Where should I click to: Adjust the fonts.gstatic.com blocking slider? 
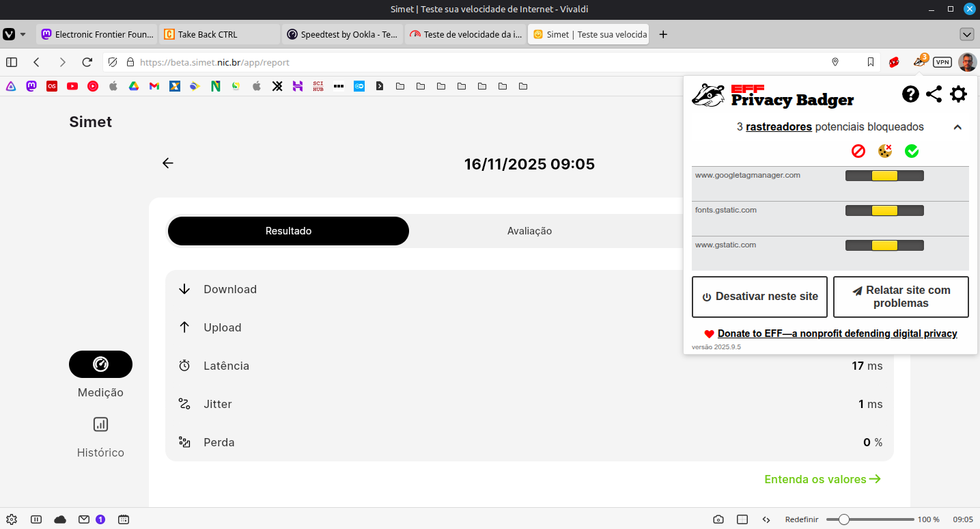point(884,211)
